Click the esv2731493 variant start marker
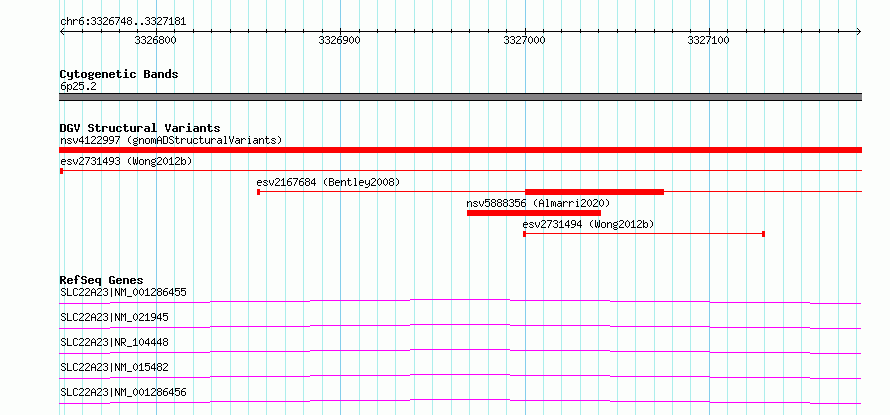Viewport: 890px width, 415px height. coord(61,171)
